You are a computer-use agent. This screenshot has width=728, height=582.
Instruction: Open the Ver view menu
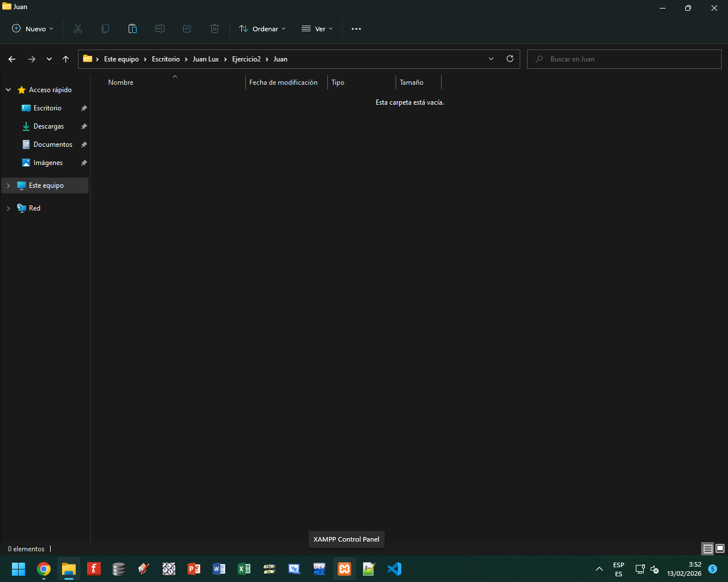317,28
